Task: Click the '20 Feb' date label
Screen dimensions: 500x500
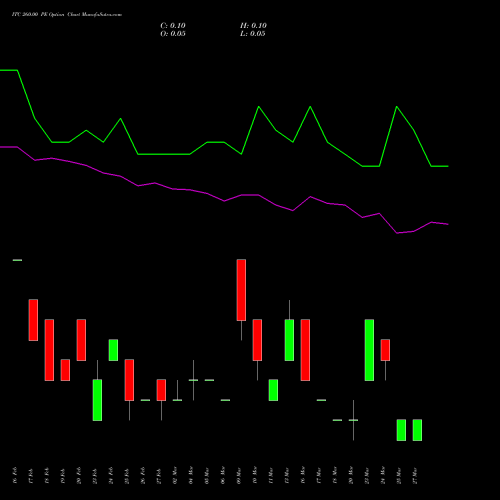Action: coord(79,475)
